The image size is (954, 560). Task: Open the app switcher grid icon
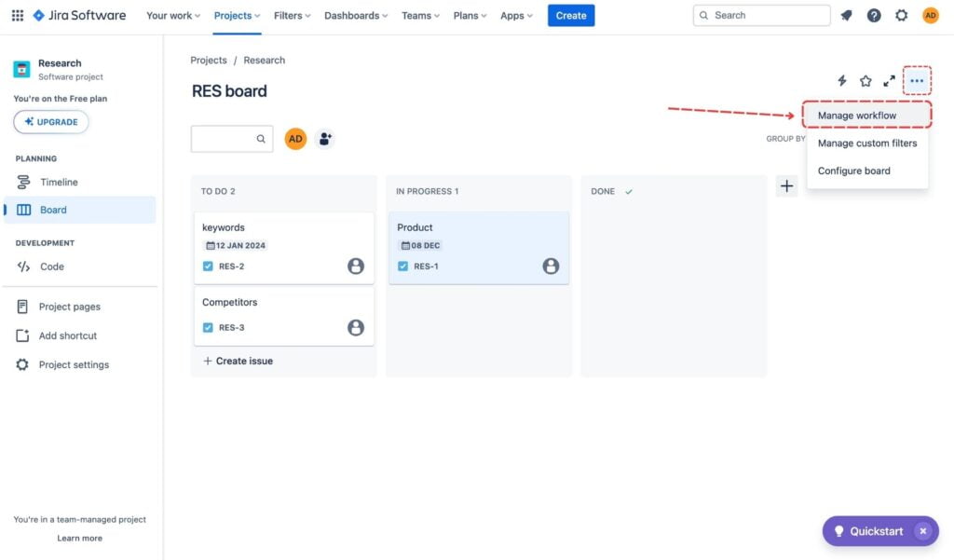[17, 15]
